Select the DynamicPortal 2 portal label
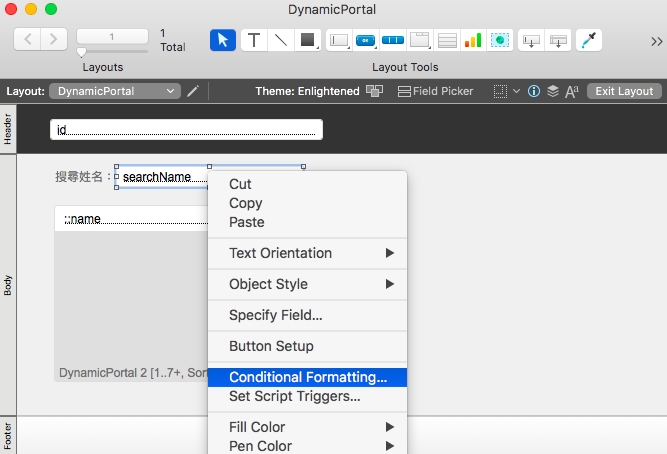 133,373
